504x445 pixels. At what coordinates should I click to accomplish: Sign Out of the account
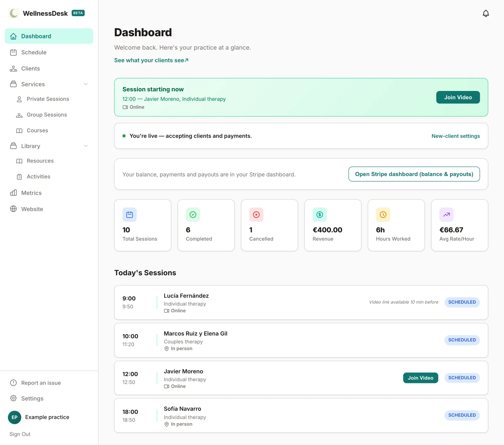[x=20, y=434]
